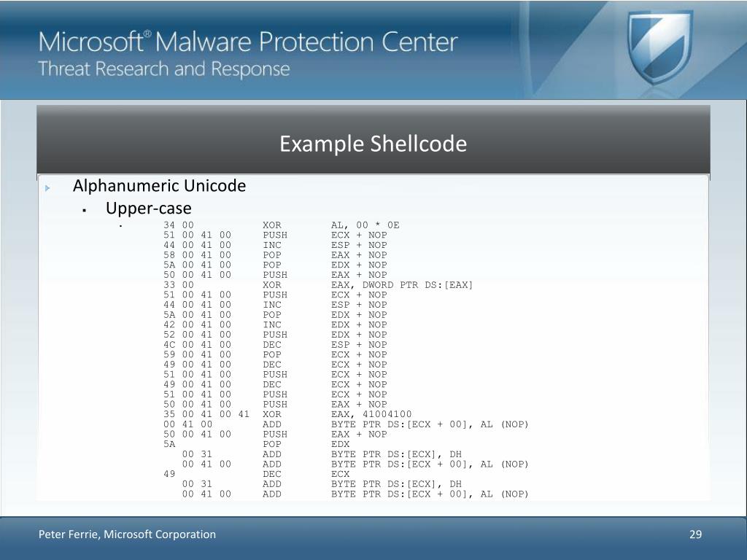Click the XOR EAX, 41004100 instruction
Image resolution: width=747 pixels, height=560 pixels.
(x=337, y=414)
